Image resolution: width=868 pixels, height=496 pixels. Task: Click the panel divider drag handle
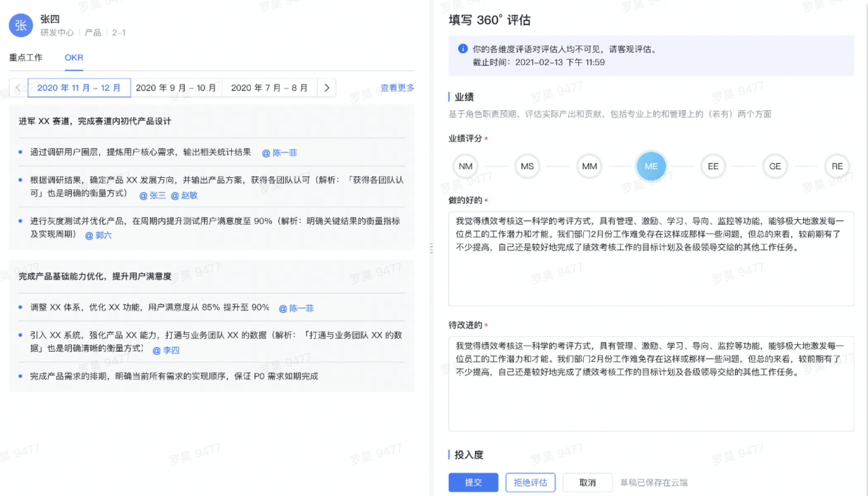coord(432,248)
